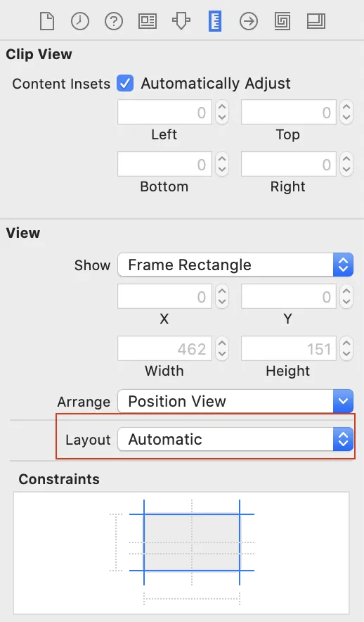Show the Attributes inspector

coord(181,21)
